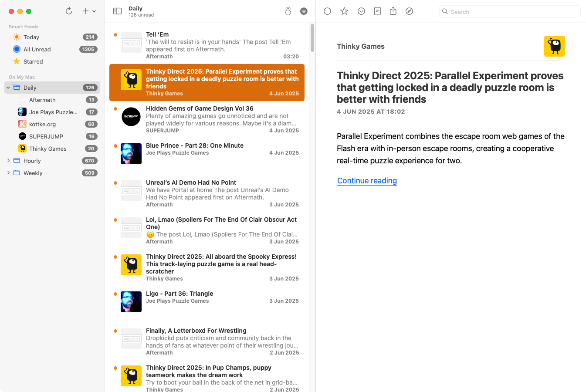Viewport: 586px width, 392px height.
Task: Star the current article
Action: 344,11
